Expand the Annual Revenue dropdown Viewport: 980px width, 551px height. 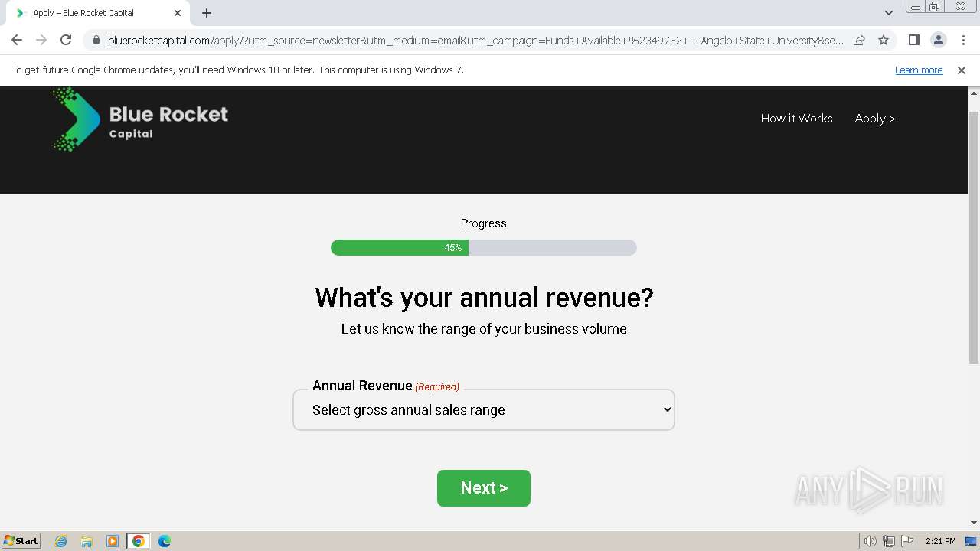pyautogui.click(x=484, y=410)
